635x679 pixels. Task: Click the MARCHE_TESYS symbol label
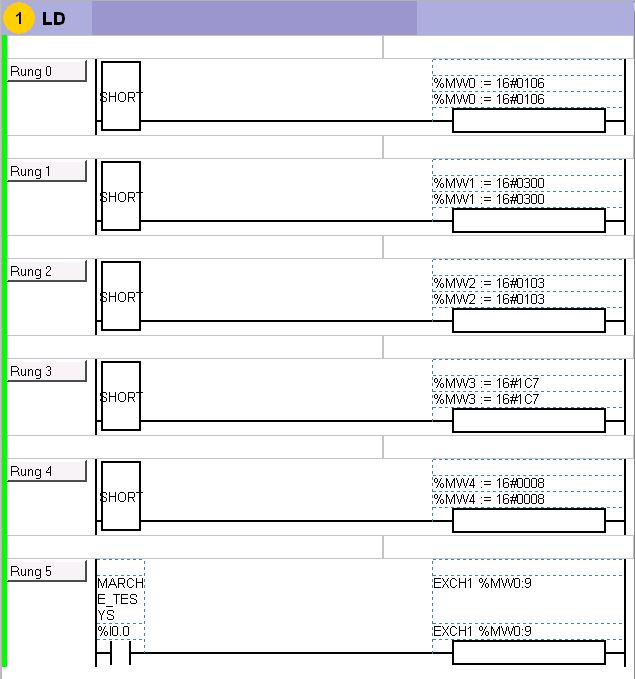(121, 599)
